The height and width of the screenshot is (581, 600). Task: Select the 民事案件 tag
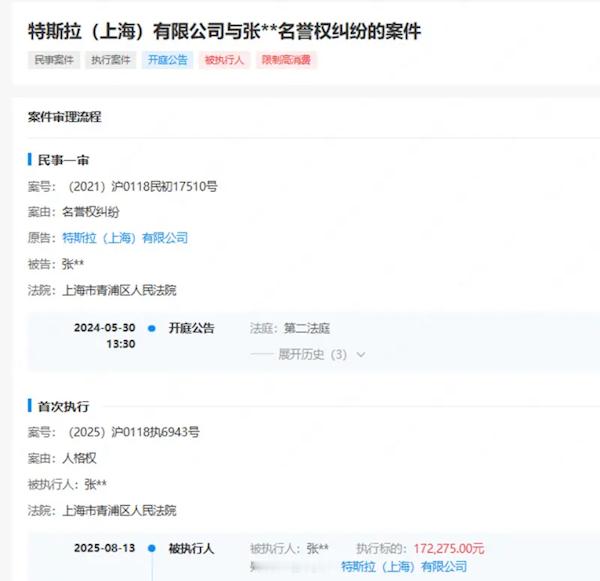click(54, 60)
